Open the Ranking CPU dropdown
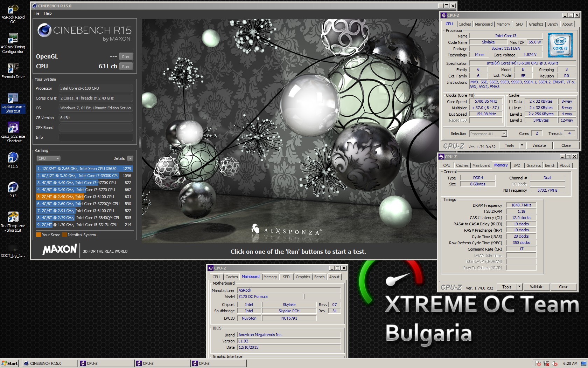This screenshot has height=368, width=588. click(49, 158)
